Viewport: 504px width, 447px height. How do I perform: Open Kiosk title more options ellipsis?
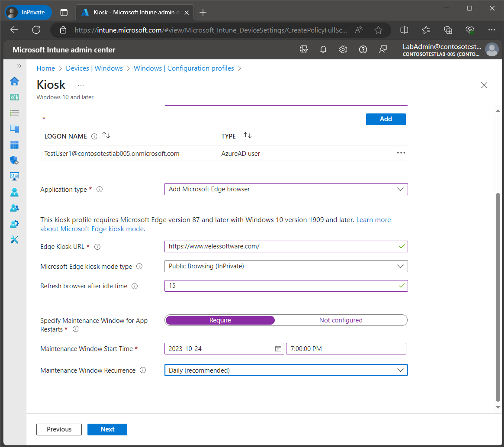(81, 85)
